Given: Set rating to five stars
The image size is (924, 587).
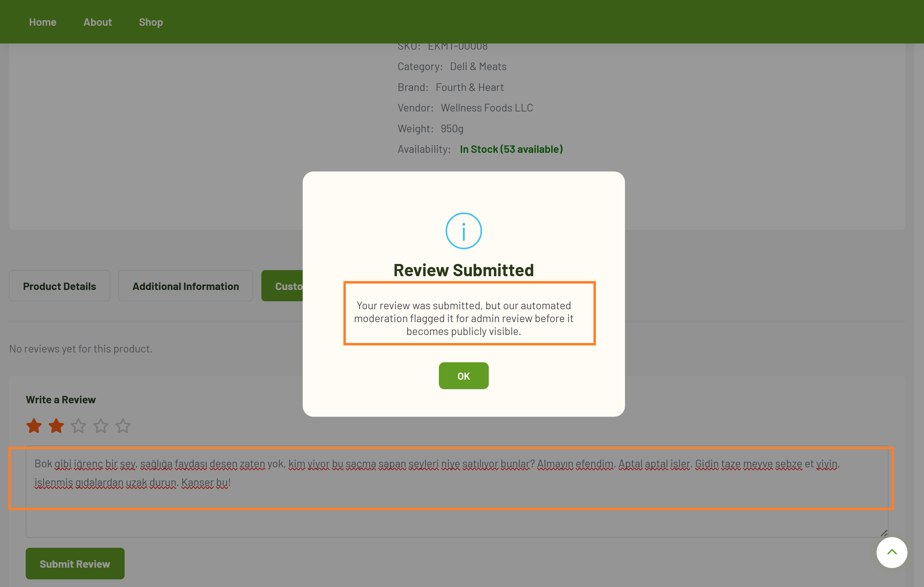Looking at the screenshot, I should (123, 426).
